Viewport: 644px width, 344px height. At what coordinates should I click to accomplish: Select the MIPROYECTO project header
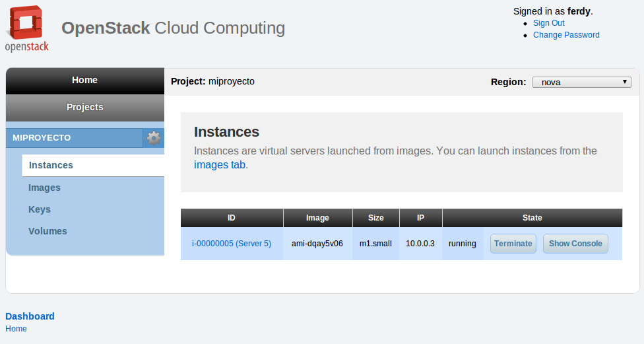click(75, 138)
